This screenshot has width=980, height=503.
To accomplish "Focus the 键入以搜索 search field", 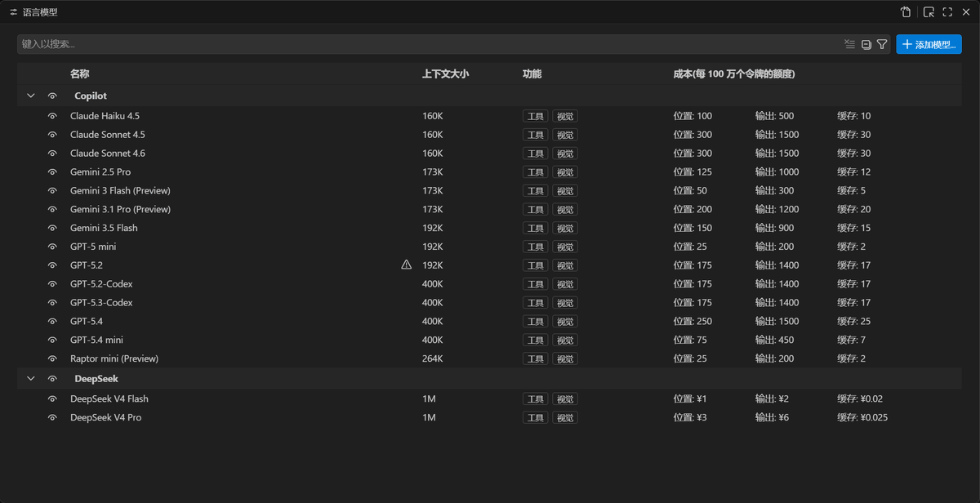I will 429,44.
